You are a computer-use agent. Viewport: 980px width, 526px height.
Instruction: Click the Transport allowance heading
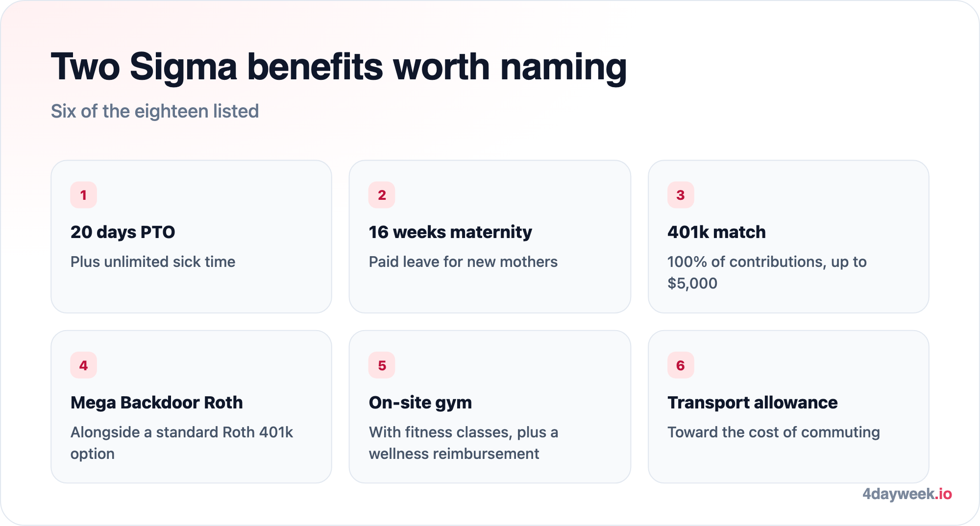click(753, 403)
